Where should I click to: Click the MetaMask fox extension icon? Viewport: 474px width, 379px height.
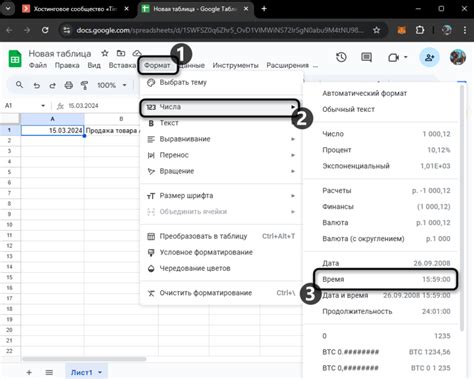coord(401,30)
